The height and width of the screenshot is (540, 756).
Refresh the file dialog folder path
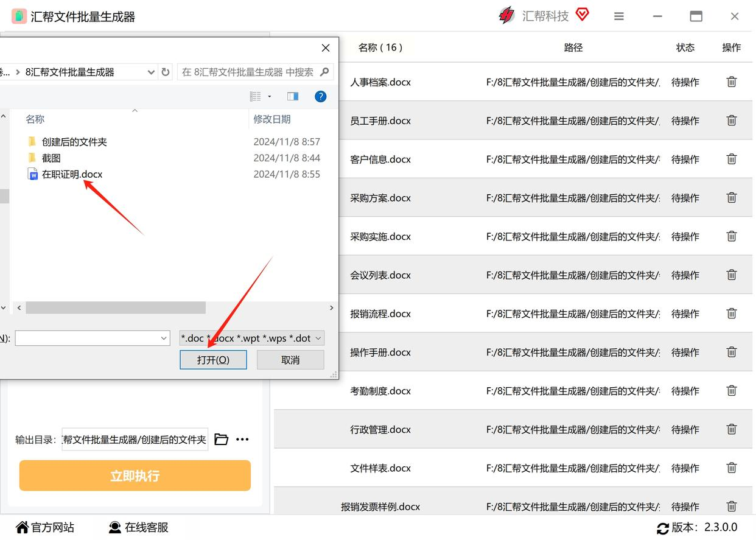click(x=166, y=72)
